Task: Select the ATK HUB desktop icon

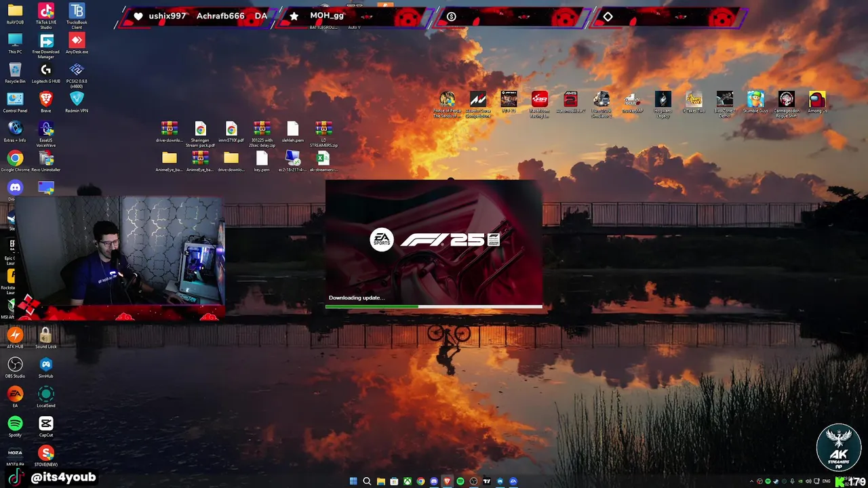Action: (x=15, y=338)
